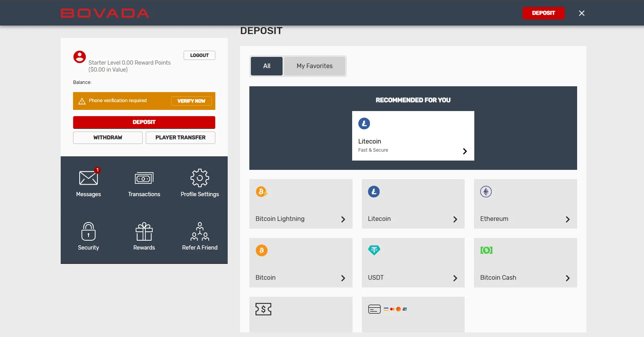Viewport: 644px width, 337px height.
Task: Click the Rewards label
Action: click(144, 248)
